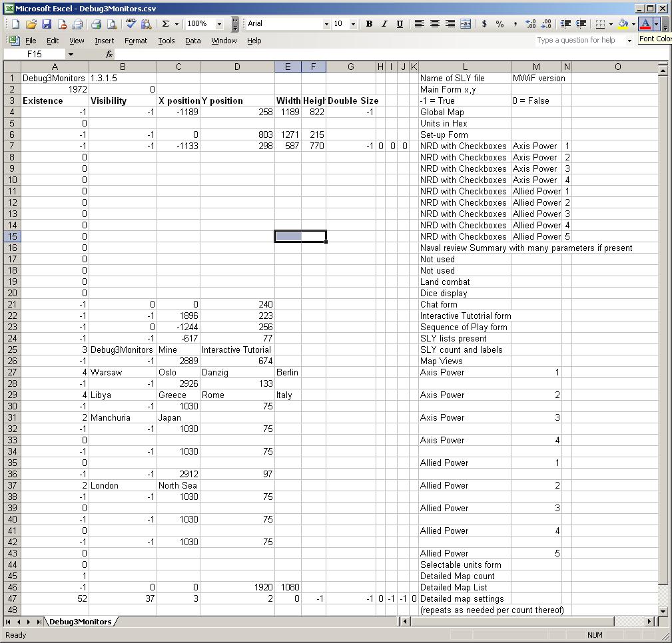Apply the Currency dollar style

pyautogui.click(x=484, y=24)
